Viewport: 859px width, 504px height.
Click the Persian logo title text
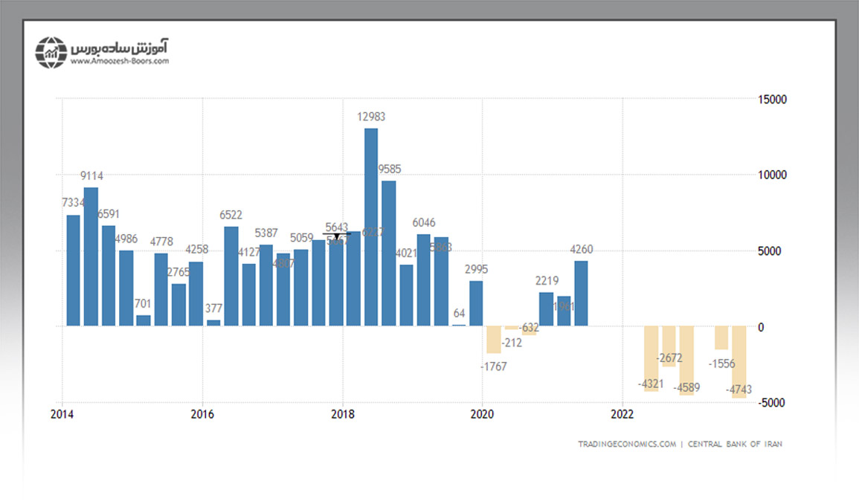[119, 46]
